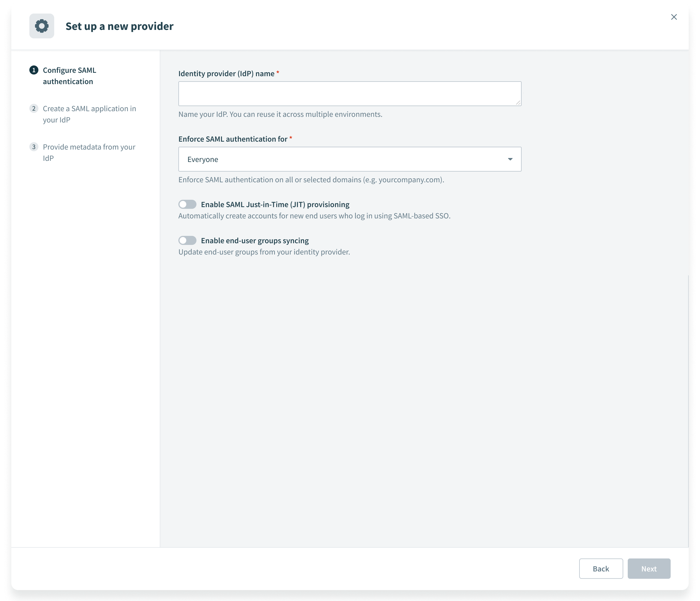This screenshot has height=601, width=700.
Task: Enable SAML Just-in-Time (JIT) provisioning
Action: click(x=187, y=204)
